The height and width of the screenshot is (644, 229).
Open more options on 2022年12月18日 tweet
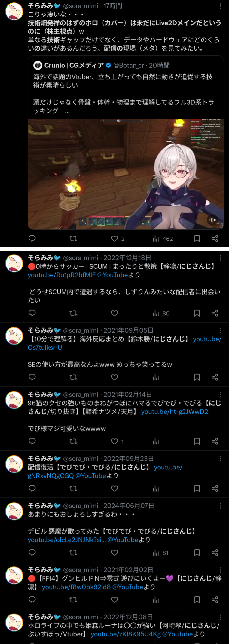(220, 258)
